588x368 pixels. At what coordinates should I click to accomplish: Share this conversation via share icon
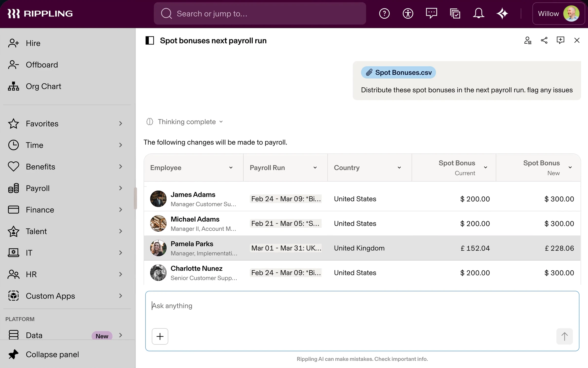pyautogui.click(x=544, y=40)
